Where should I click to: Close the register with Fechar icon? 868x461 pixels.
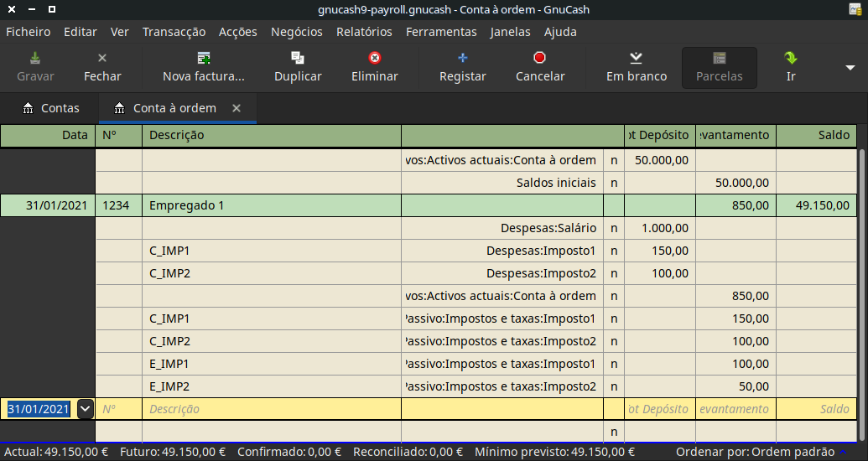click(x=102, y=59)
